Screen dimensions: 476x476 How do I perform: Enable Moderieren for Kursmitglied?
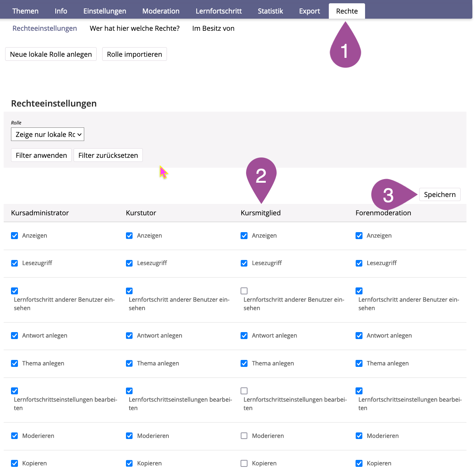pyautogui.click(x=244, y=436)
